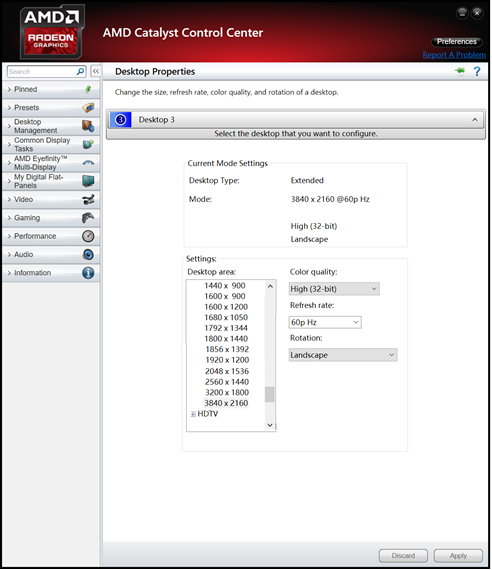Image resolution: width=492 pixels, height=570 pixels.
Task: Click the desktop area list scroll-down arrow
Action: [x=270, y=425]
